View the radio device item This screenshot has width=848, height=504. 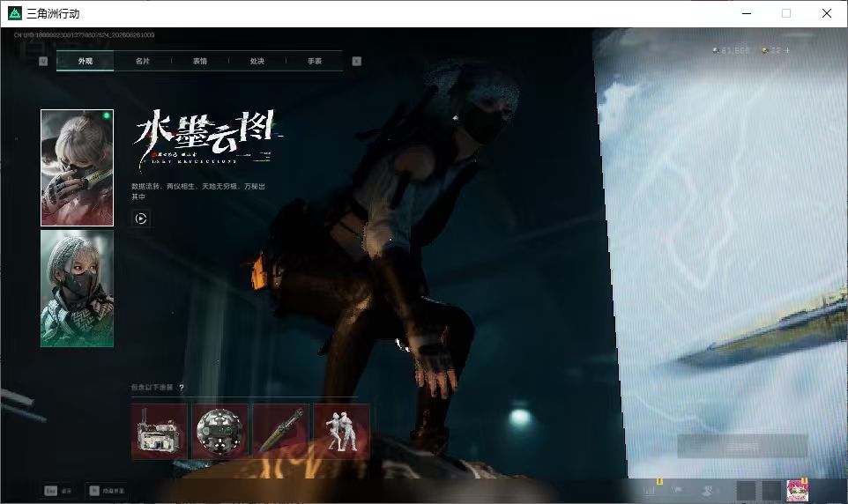click(x=159, y=431)
